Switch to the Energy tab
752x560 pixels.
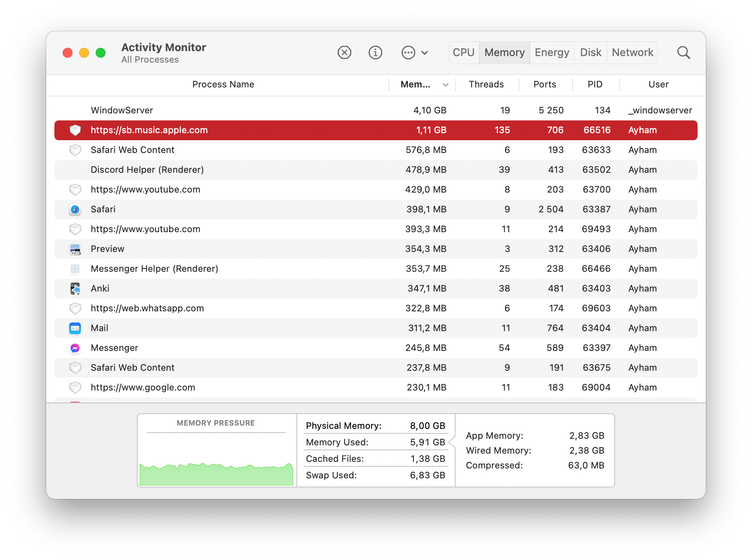[x=552, y=52]
